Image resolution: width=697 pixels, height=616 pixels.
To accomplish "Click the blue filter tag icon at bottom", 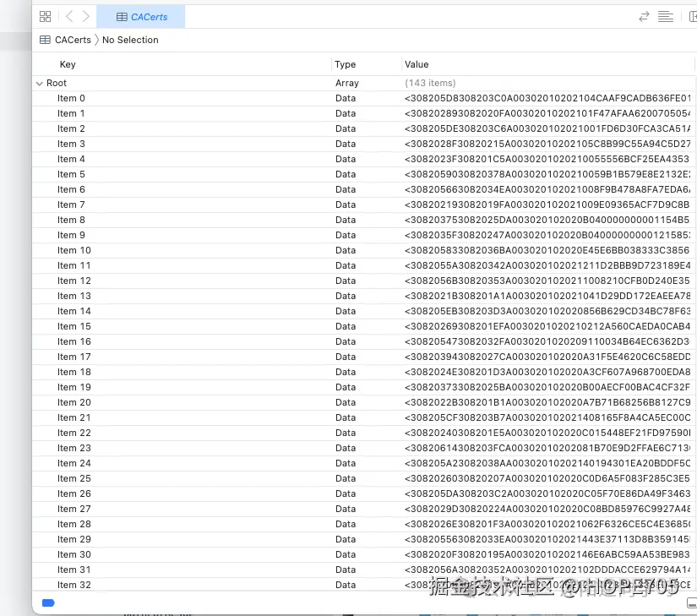I will tap(48, 603).
